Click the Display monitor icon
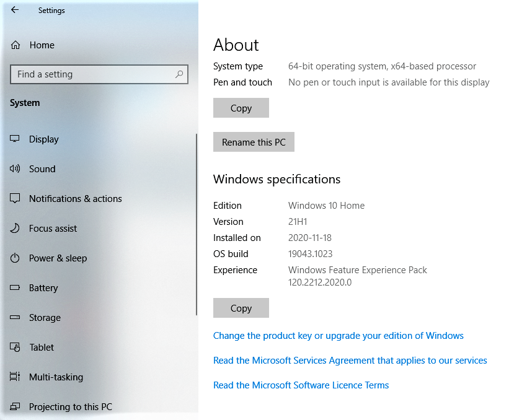Image resolution: width=509 pixels, height=420 pixels. (x=15, y=139)
